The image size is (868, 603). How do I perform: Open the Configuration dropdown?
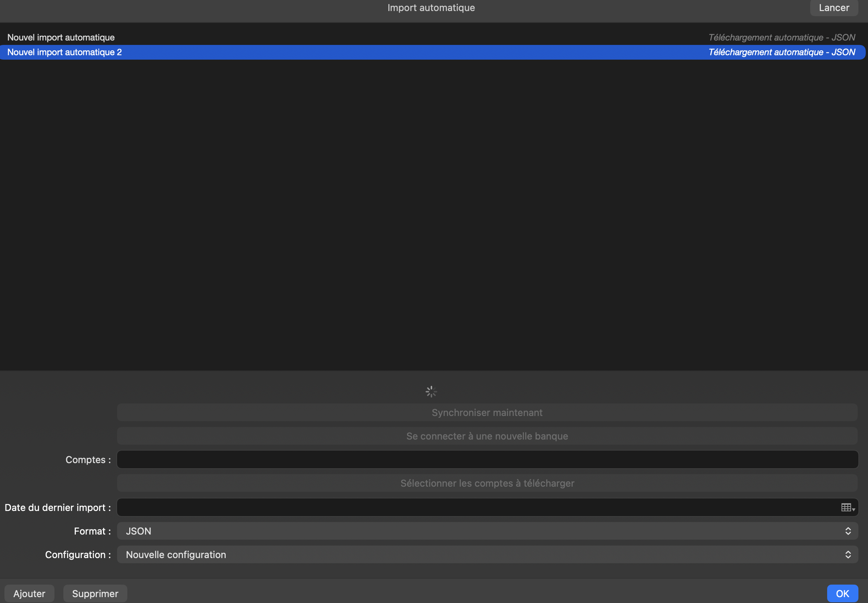pos(487,555)
